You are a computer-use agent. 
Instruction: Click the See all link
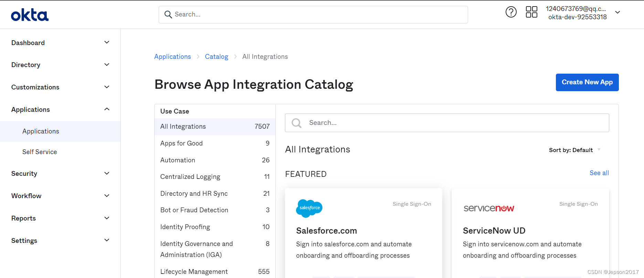(x=599, y=173)
